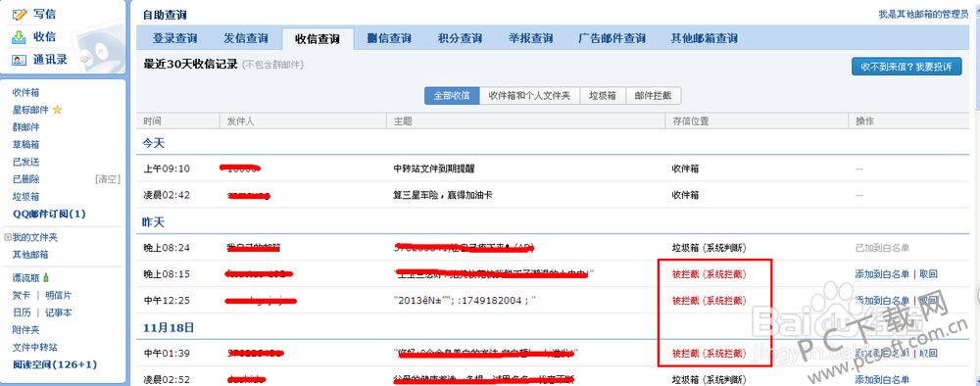Open 记事本 notepad
The image size is (980, 386).
tap(58, 313)
